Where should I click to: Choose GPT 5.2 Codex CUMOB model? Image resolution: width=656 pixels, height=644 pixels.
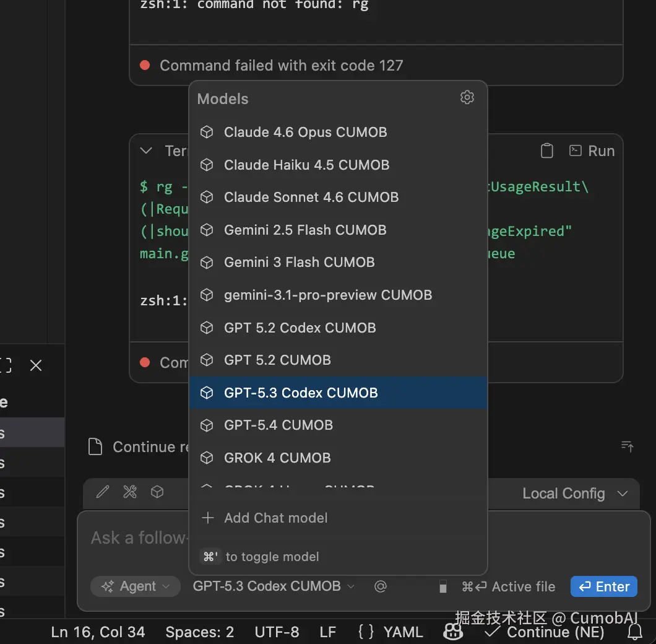[338, 328]
